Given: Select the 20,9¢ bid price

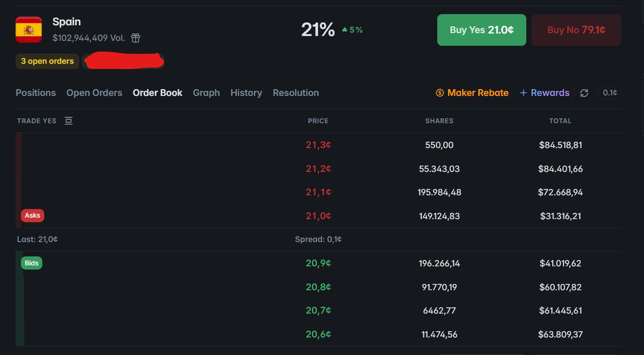Looking at the screenshot, I should point(318,263).
